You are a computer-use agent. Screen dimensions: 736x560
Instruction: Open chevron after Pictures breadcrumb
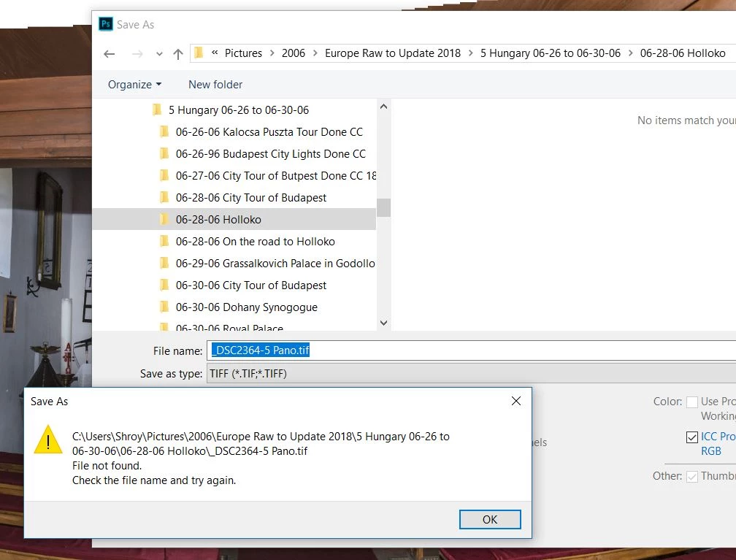click(272, 53)
